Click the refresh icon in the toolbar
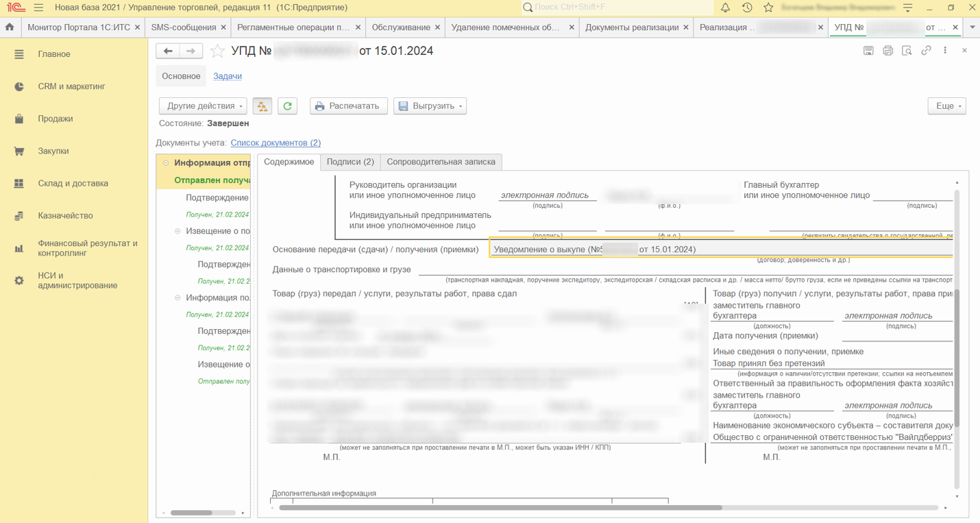This screenshot has height=523, width=980. click(288, 106)
